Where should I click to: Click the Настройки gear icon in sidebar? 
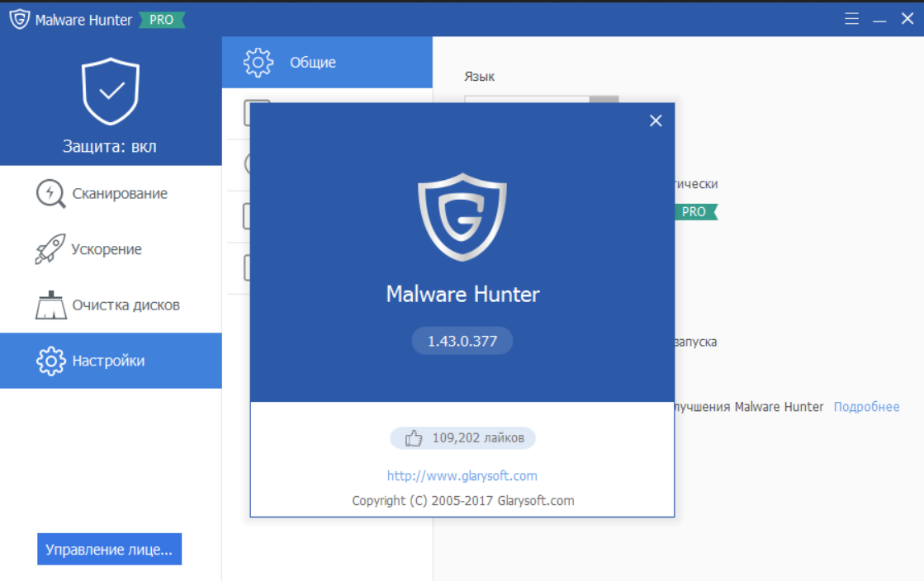(x=50, y=361)
